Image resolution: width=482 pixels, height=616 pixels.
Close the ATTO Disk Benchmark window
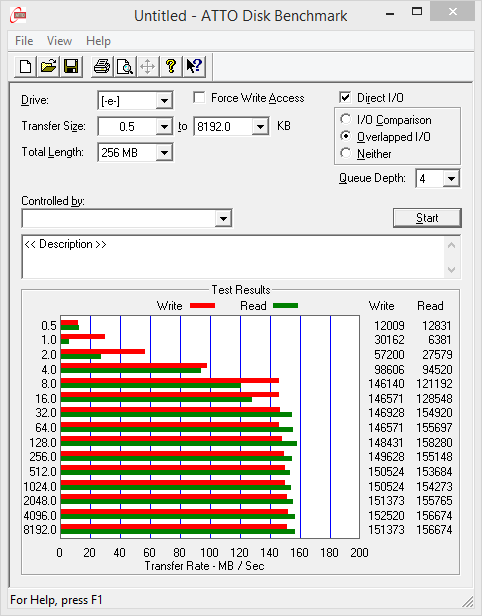pyautogui.click(x=453, y=12)
